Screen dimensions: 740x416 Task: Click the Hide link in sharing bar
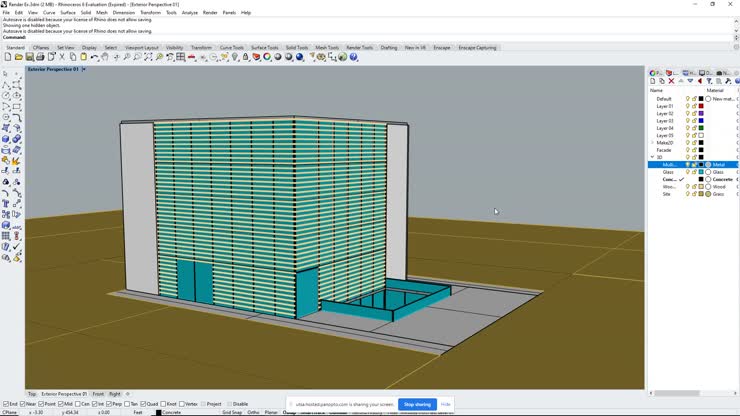pos(446,404)
